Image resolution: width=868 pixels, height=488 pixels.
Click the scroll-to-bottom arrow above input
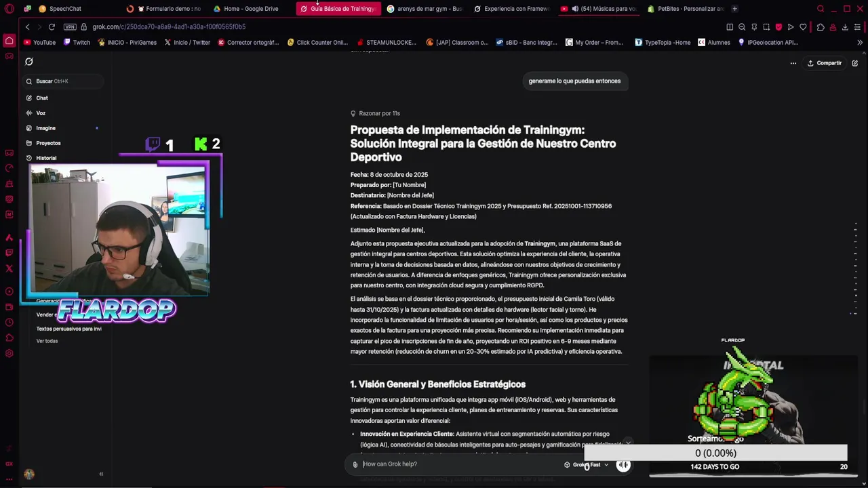click(x=628, y=443)
